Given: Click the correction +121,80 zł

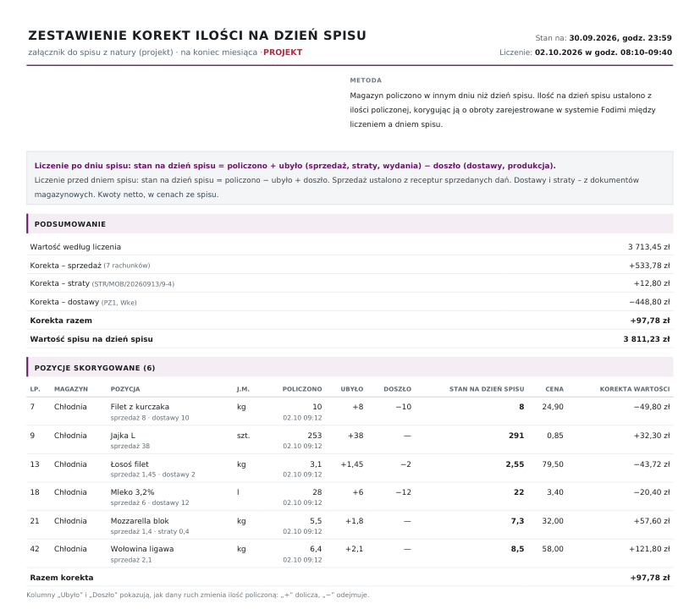Looking at the screenshot, I should (x=649, y=549).
